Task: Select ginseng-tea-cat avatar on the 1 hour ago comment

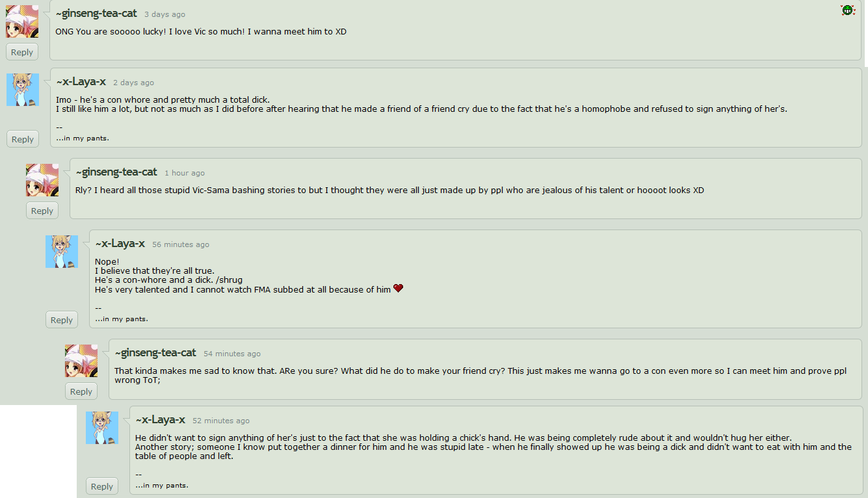Action: (x=42, y=180)
